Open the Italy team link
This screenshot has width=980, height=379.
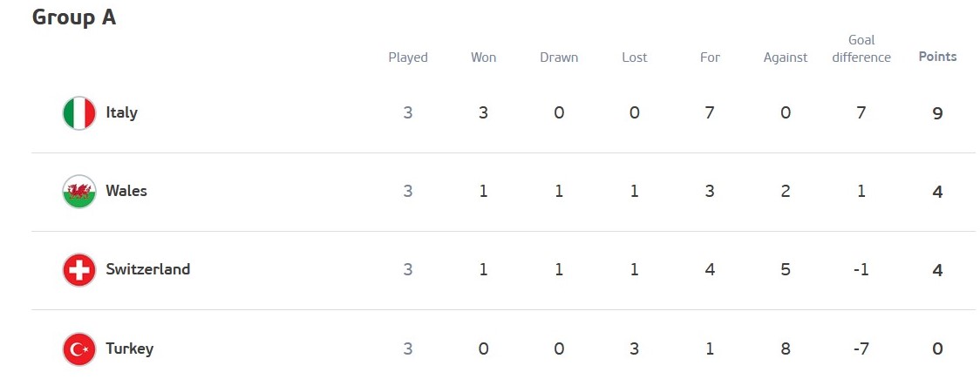coord(121,112)
